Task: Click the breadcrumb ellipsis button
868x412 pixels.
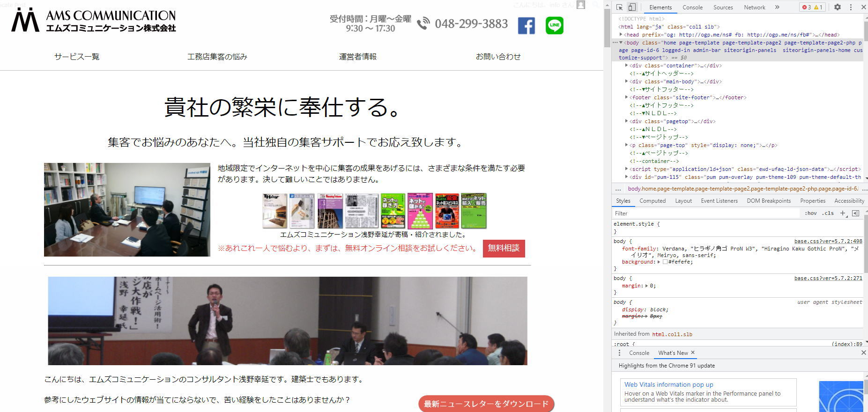Action: tap(618, 189)
